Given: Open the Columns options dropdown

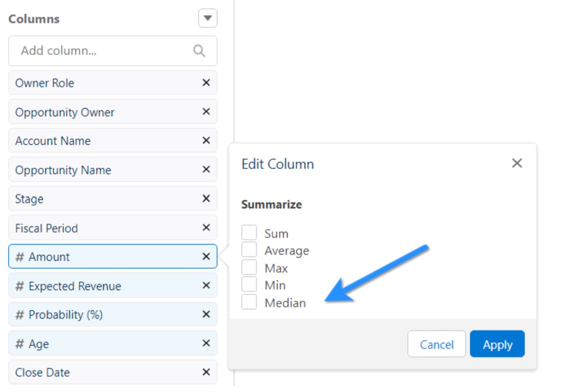Looking at the screenshot, I should tap(207, 18).
